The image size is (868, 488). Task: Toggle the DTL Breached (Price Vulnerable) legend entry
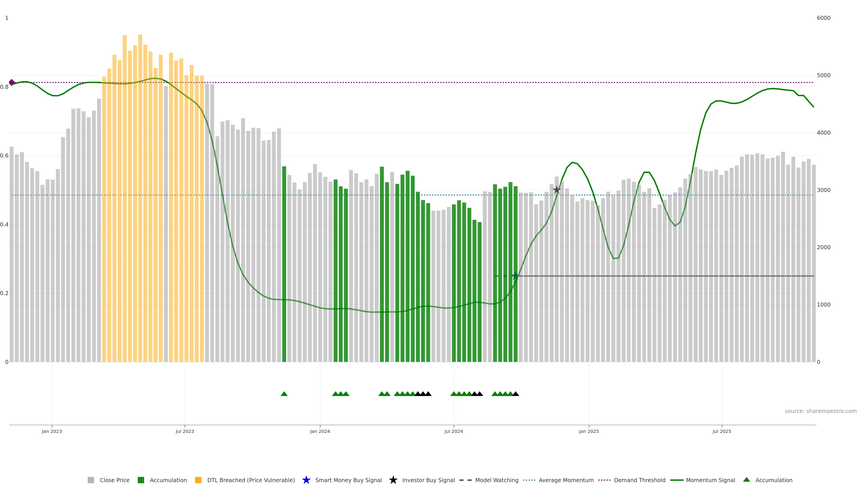[x=251, y=480]
